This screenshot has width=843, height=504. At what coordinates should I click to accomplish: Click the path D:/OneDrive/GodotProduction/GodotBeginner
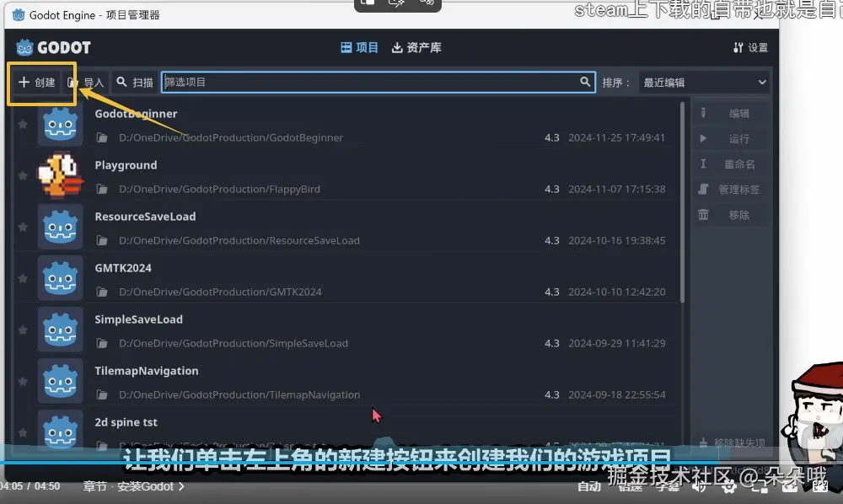click(x=231, y=138)
